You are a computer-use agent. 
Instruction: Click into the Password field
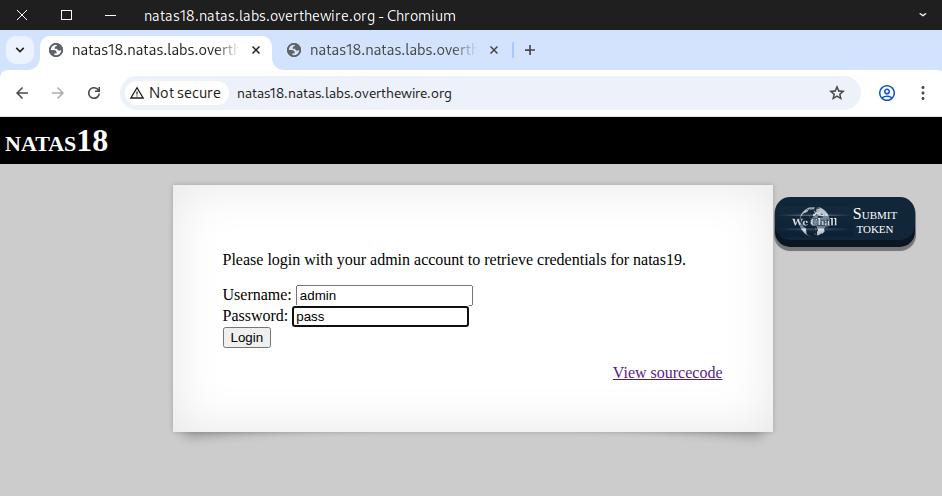pos(380,317)
